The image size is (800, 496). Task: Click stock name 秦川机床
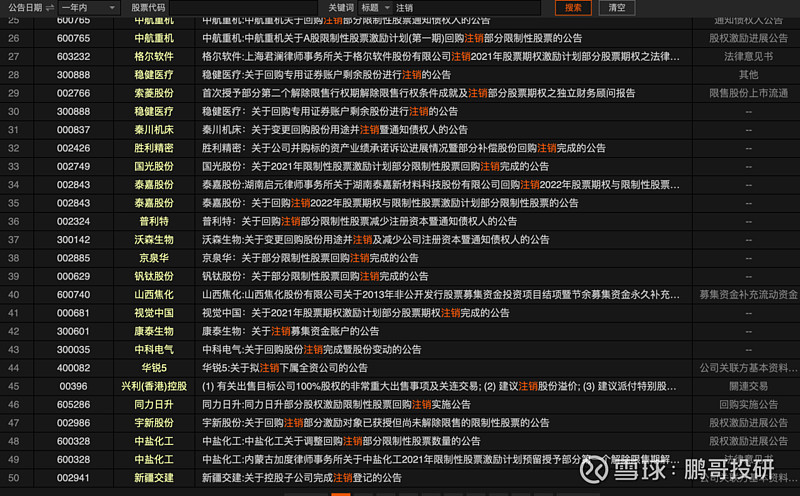(154, 130)
